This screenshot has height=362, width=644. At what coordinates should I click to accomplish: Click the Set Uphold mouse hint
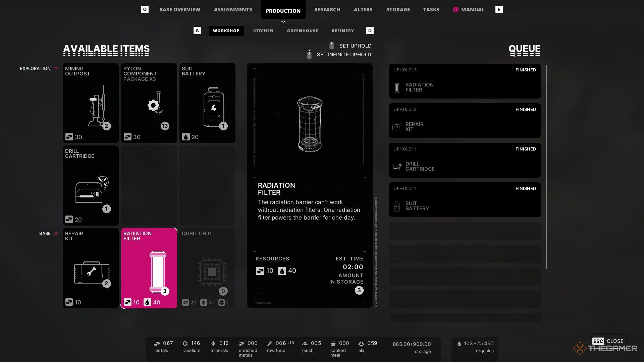click(x=351, y=46)
